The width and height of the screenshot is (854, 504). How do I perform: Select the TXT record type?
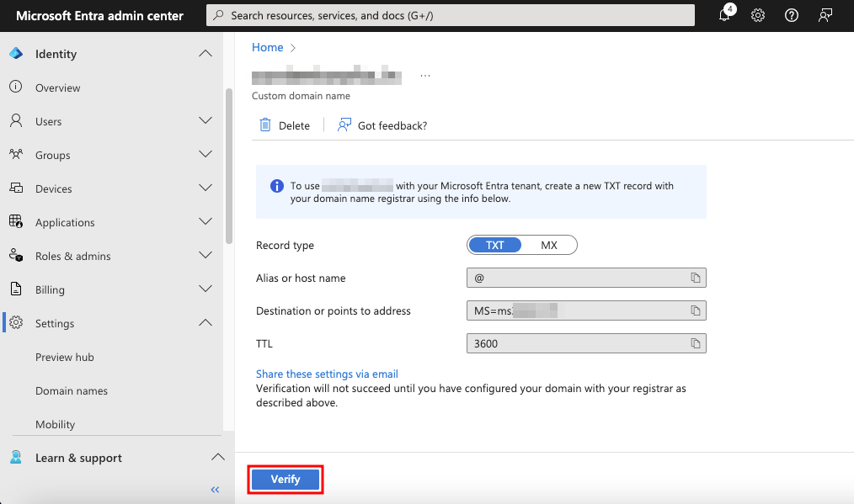(x=494, y=245)
